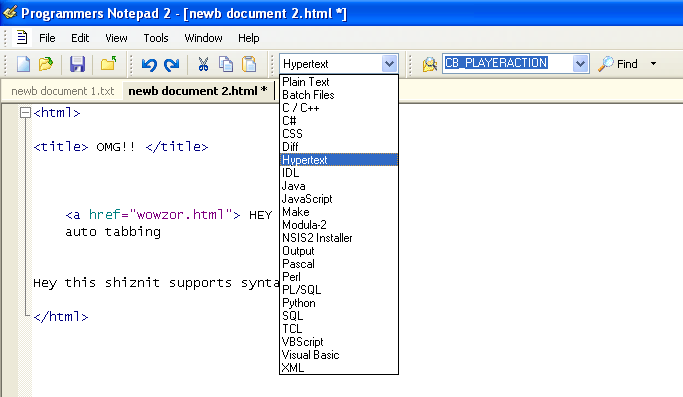Click the document icon beside the File menu
683x397 pixels.
click(x=21, y=38)
